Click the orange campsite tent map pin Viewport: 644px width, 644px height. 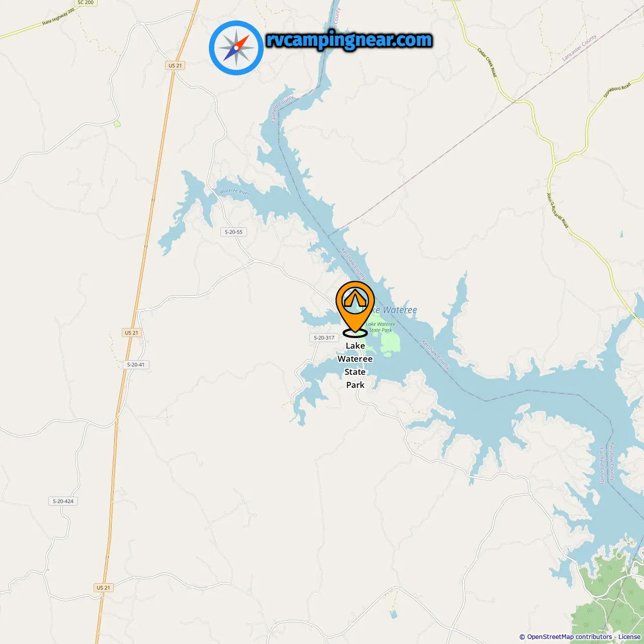355,309
